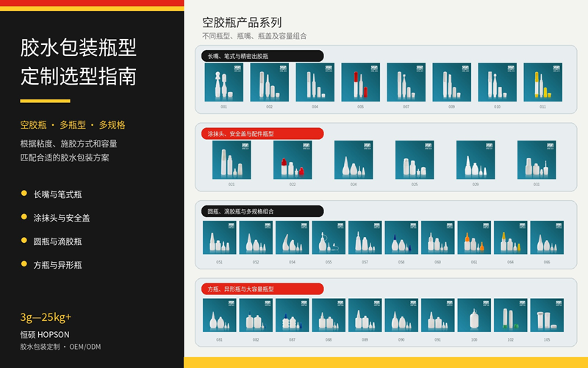The height and width of the screenshot is (368, 588).
Task: Open applicator bottle thumbnail 021
Action: click(x=232, y=160)
